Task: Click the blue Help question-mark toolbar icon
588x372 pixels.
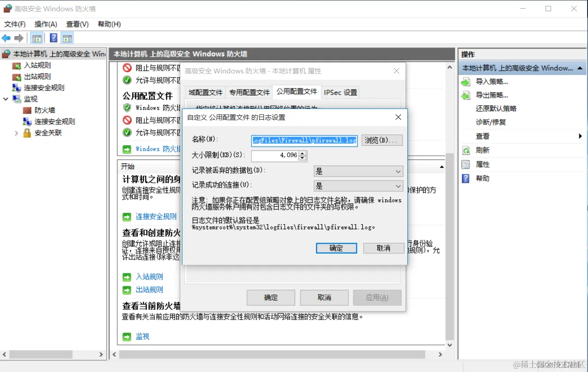Action: tap(54, 38)
